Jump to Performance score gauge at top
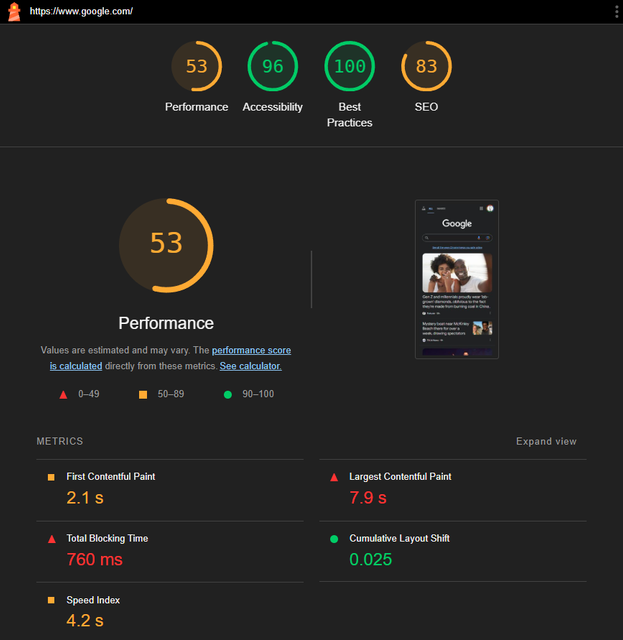Viewport: 623px width, 640px height. tap(196, 66)
